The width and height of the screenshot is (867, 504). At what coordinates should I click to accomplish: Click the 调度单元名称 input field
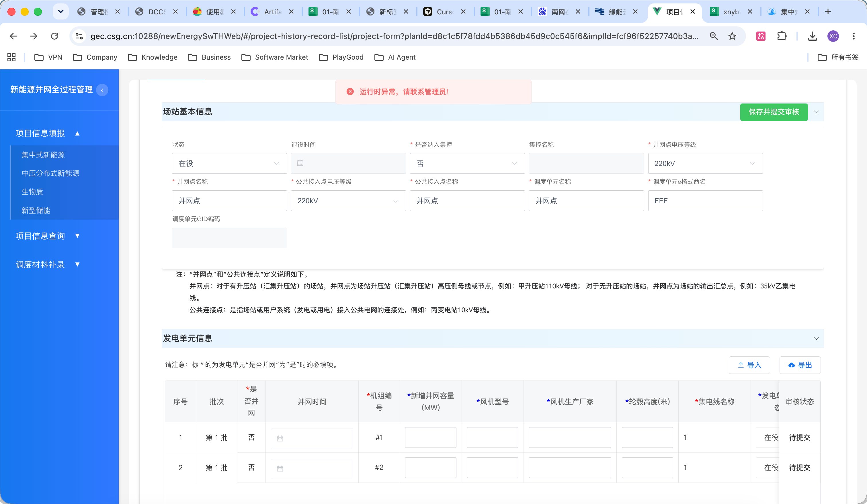point(586,201)
